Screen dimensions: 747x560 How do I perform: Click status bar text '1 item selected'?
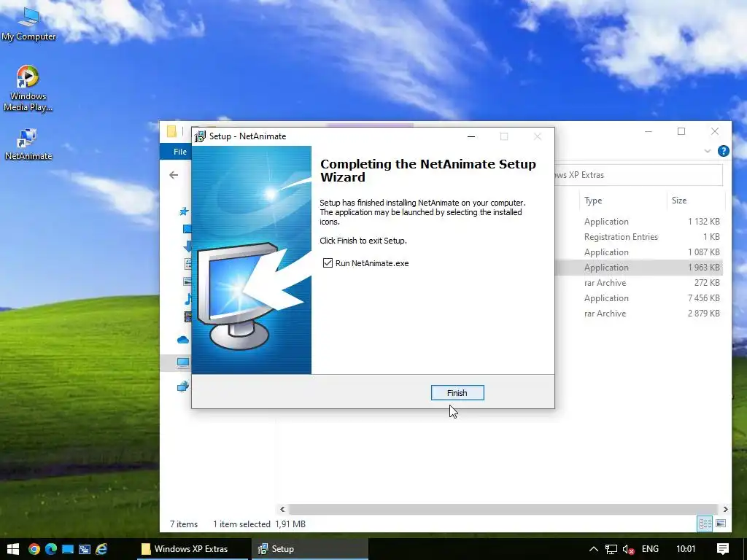[241, 524]
